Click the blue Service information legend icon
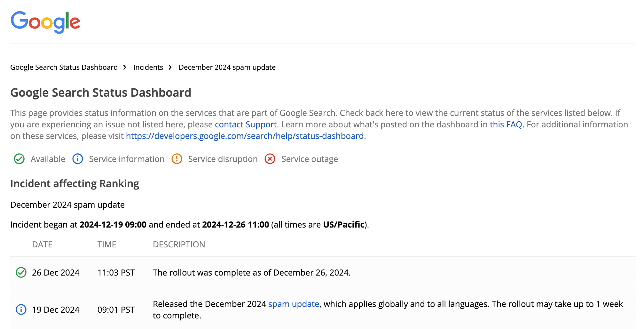Image resolution: width=644 pixels, height=329 pixels. 77,159
